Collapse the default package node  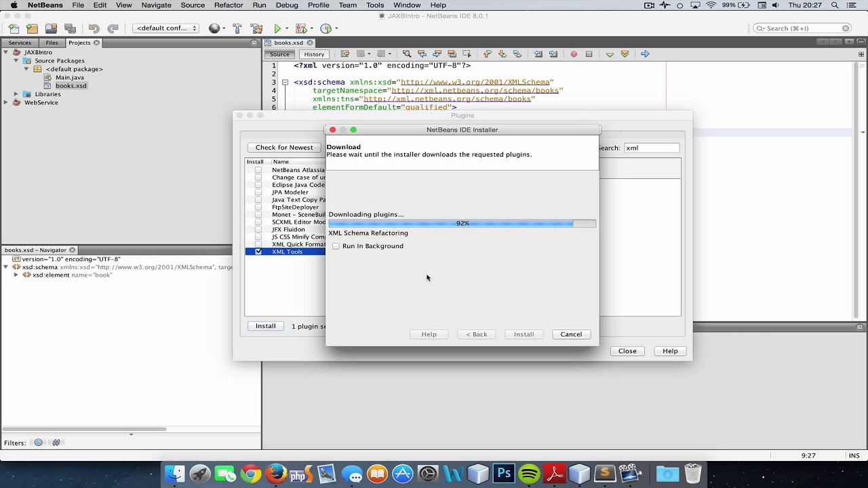coord(26,69)
